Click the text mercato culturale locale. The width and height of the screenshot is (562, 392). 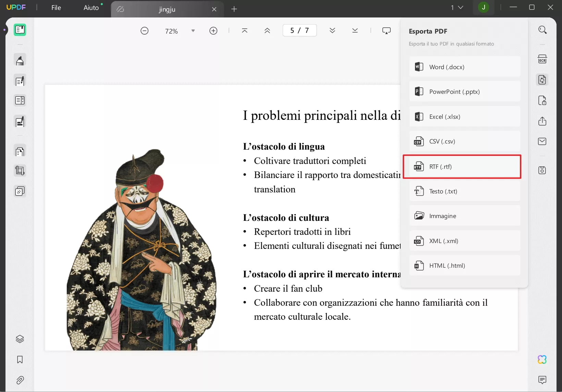302,317
